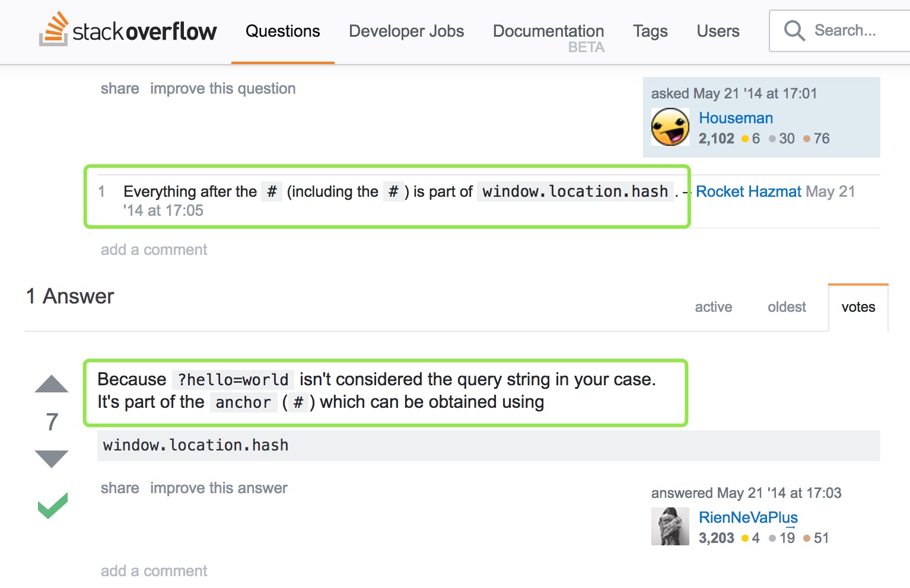910x588 pixels.
Task: Click the Stack Overflow logo
Action: point(128,31)
